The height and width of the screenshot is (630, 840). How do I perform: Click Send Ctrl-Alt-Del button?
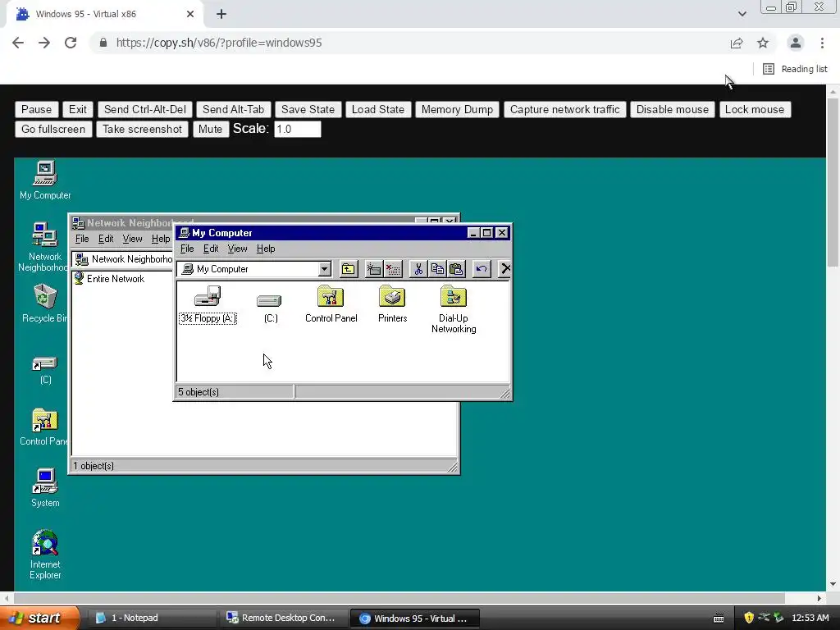(x=144, y=109)
